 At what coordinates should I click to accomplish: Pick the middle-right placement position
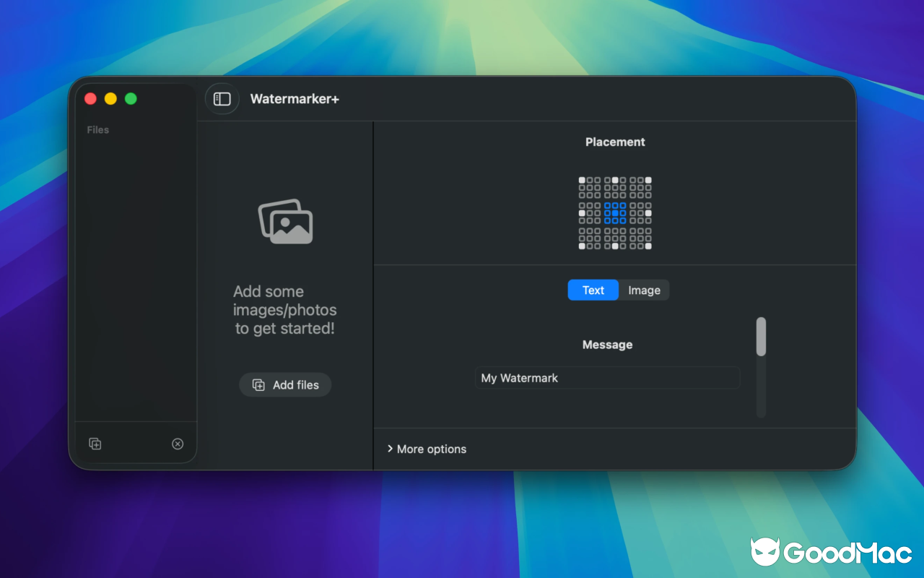click(x=648, y=213)
